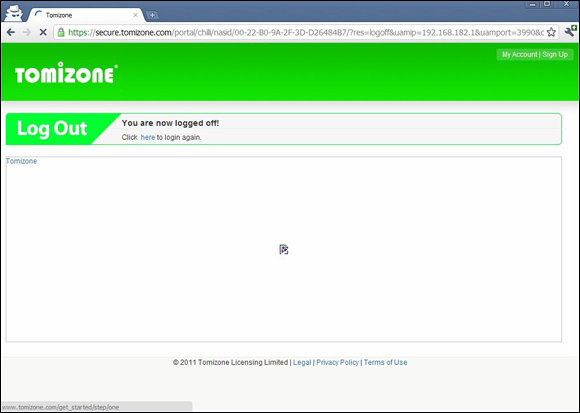Click the browser back arrow
Image resolution: width=580 pixels, height=413 pixels.
(x=11, y=32)
